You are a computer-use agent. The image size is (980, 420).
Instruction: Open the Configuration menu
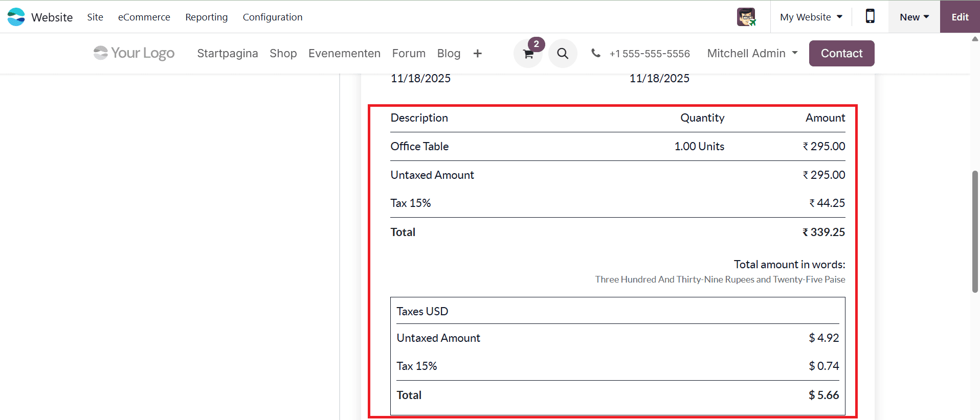tap(273, 17)
